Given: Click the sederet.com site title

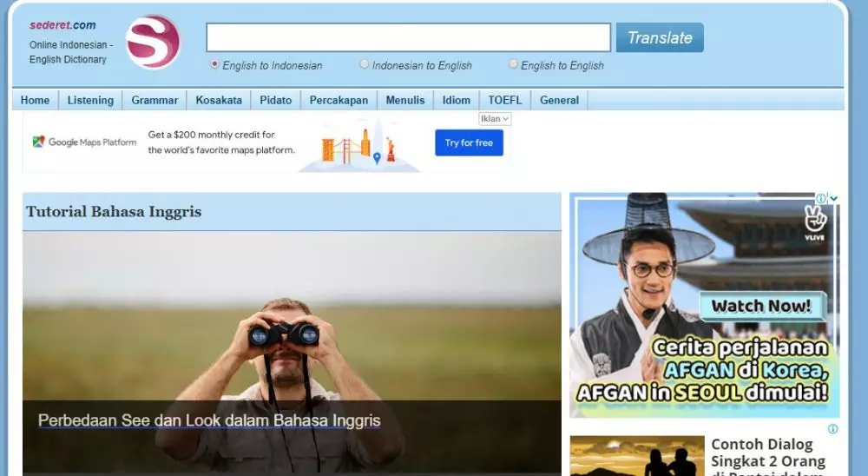Looking at the screenshot, I should [x=62, y=25].
